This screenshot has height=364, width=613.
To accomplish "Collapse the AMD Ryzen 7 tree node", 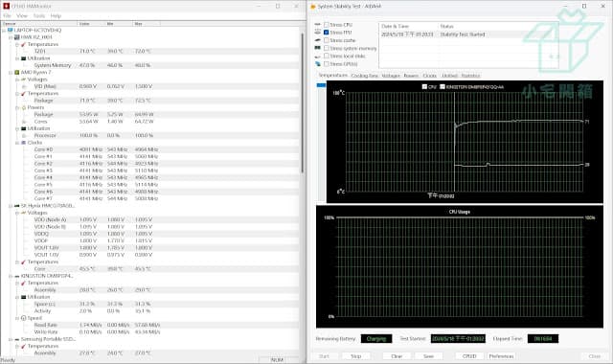I will pos(11,73).
